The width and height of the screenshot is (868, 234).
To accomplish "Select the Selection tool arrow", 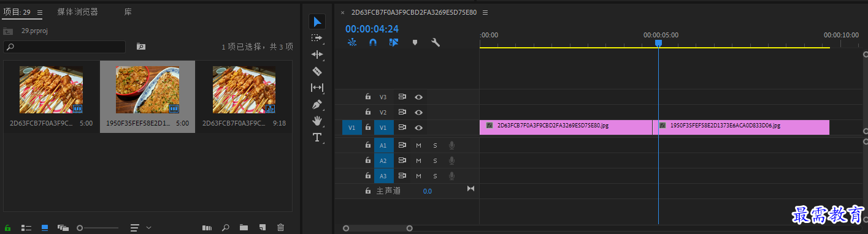I will tap(317, 22).
